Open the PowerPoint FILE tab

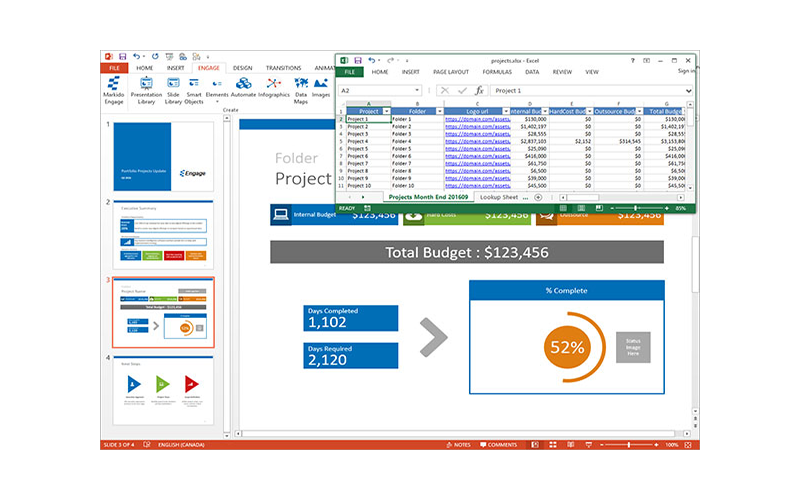(114, 68)
